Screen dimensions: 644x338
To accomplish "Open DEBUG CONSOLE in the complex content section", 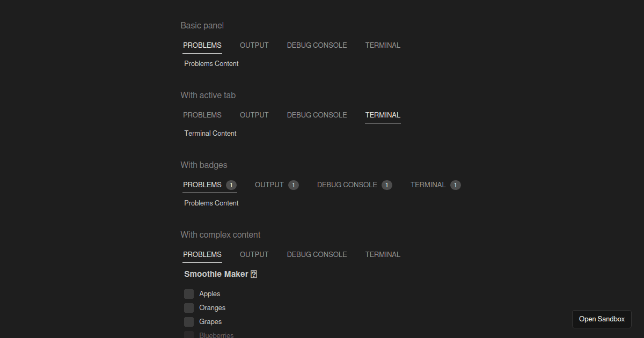I will tap(317, 254).
